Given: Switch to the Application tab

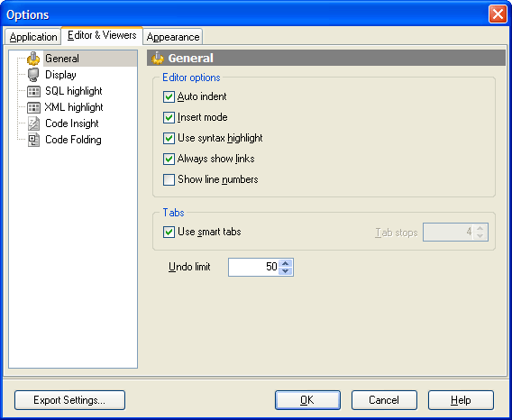Looking at the screenshot, I should point(33,37).
